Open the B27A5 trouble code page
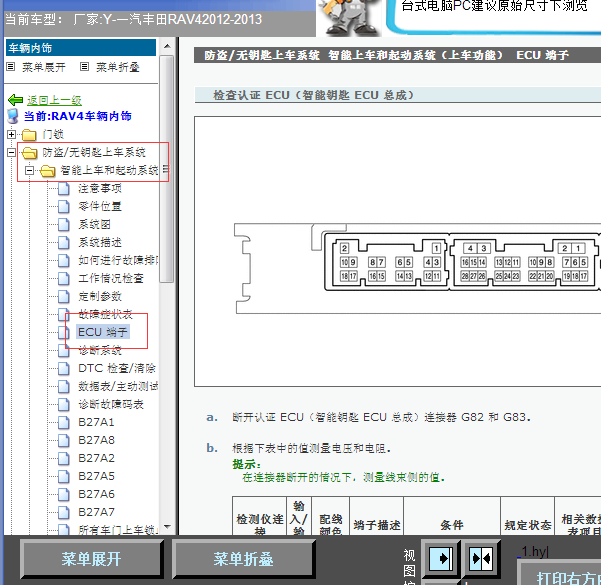 pos(96,477)
